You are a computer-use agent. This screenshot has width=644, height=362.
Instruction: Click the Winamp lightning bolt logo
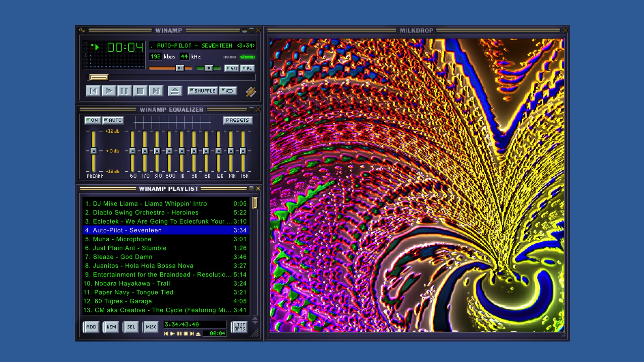point(251,92)
